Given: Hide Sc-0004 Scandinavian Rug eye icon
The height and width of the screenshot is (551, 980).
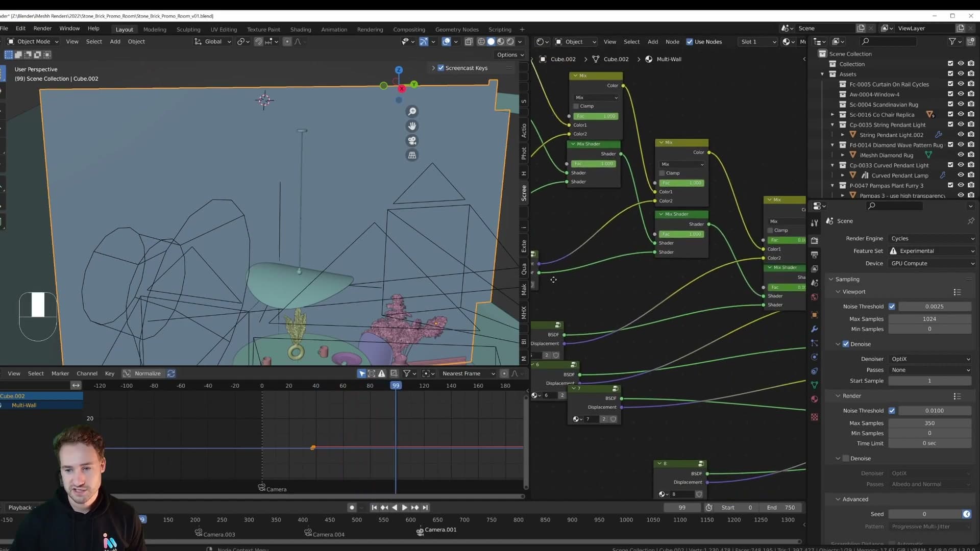Looking at the screenshot, I should [x=961, y=105].
